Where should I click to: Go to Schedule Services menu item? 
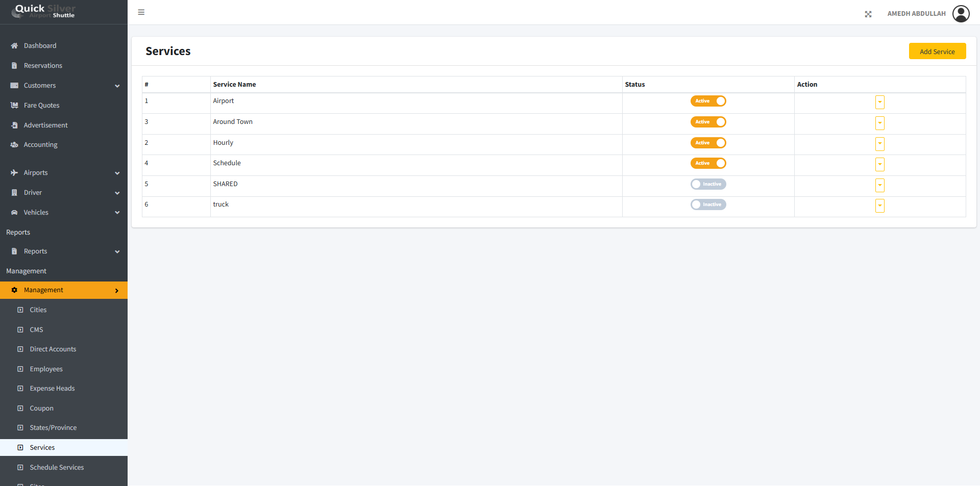57,468
